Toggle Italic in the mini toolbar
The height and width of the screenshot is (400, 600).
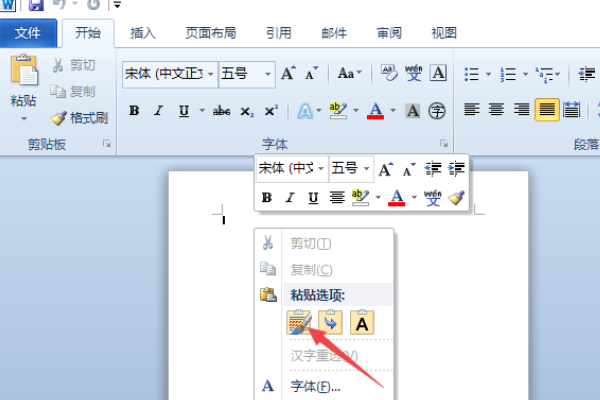point(290,198)
